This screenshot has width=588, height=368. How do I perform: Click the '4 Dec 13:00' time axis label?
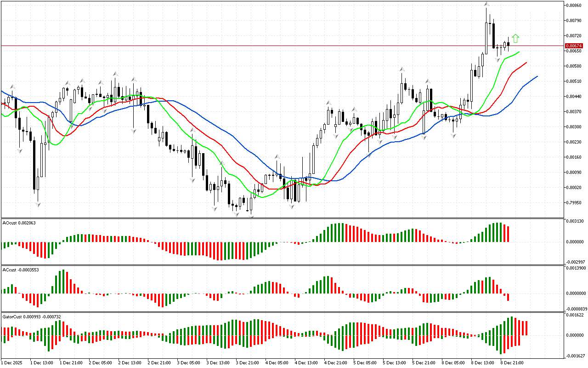(306, 362)
